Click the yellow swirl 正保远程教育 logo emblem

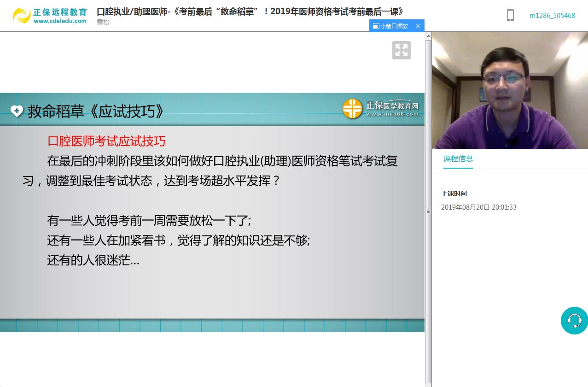(22, 16)
